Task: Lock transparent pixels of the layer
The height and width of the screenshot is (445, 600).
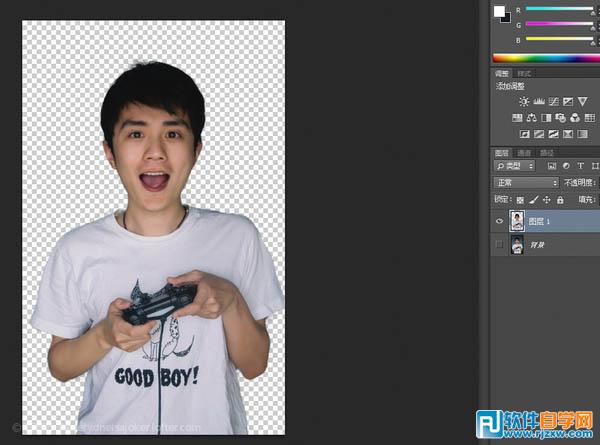Action: 520,200
